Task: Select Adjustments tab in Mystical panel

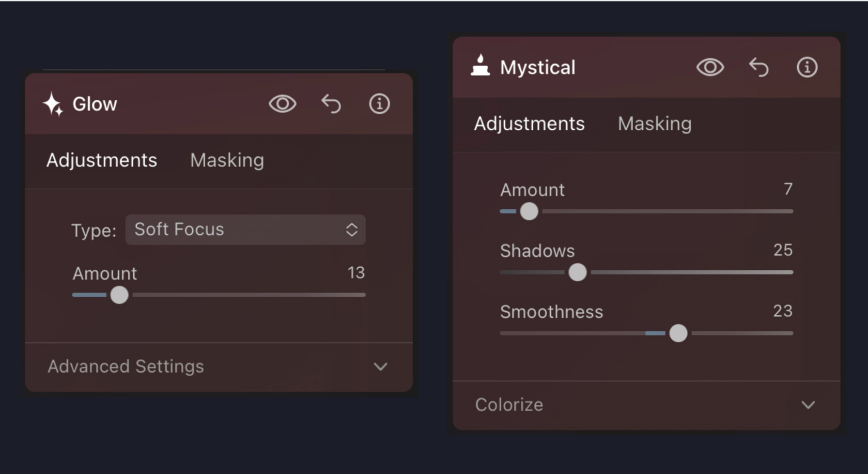Action: click(529, 124)
